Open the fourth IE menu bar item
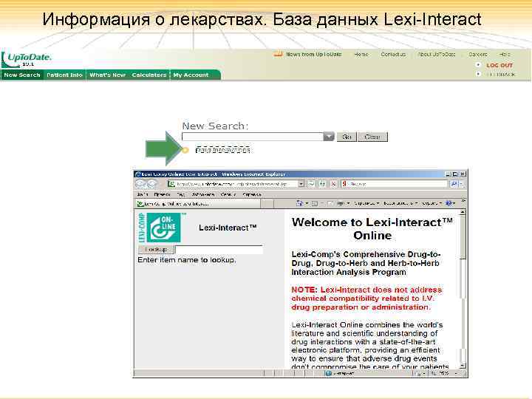This screenshot has width=532, height=399. [x=203, y=194]
